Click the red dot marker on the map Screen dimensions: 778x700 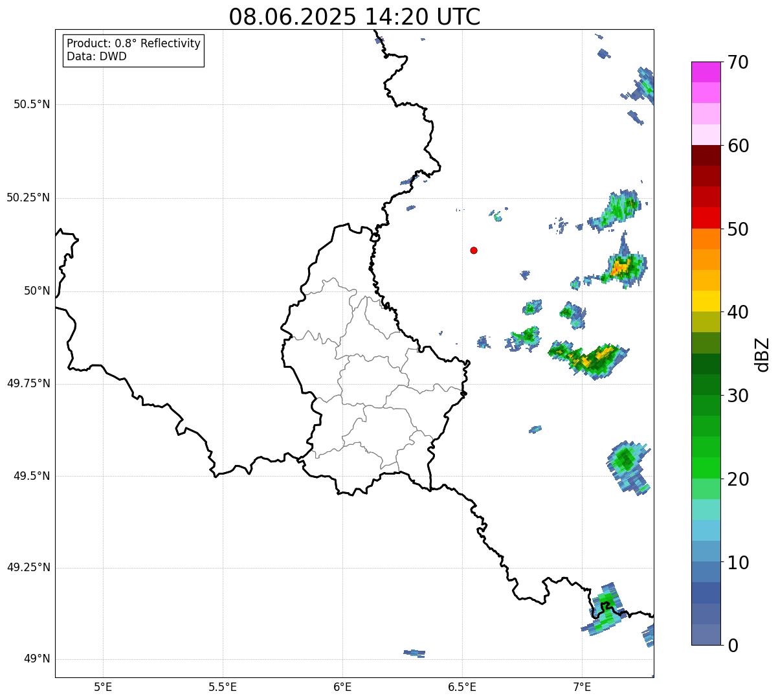[474, 250]
